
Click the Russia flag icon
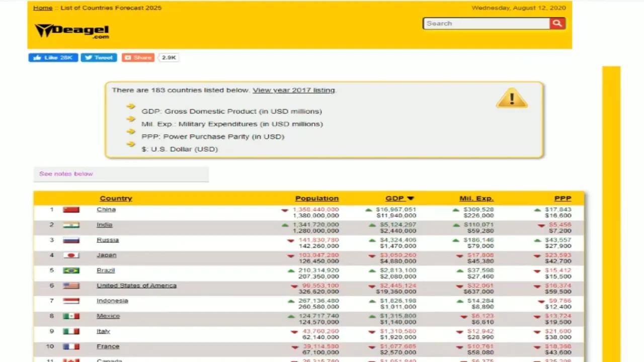coord(71,240)
